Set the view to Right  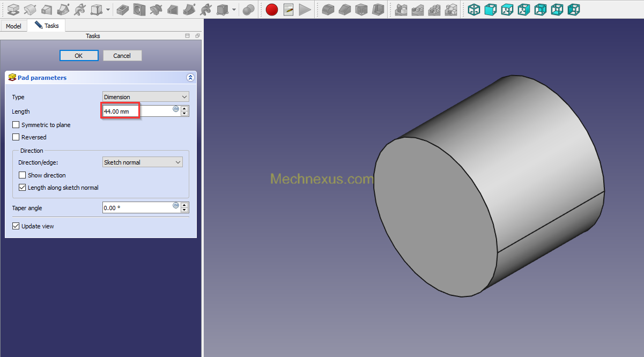tap(523, 9)
